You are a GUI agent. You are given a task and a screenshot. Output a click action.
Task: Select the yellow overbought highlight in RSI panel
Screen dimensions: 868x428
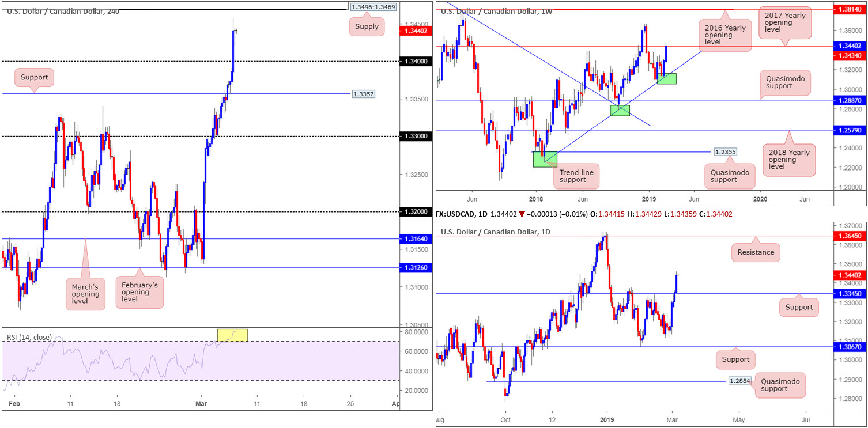(x=232, y=335)
